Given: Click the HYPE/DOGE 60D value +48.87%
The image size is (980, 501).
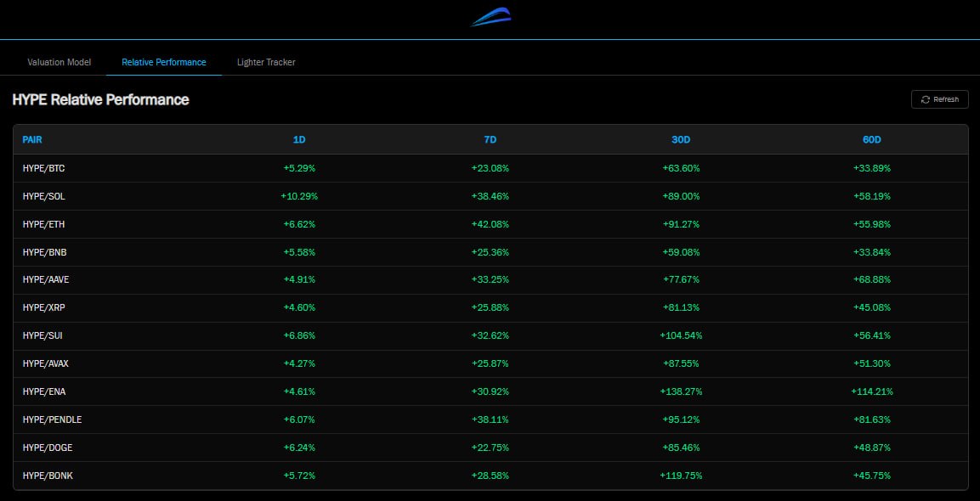Looking at the screenshot, I should [872, 448].
